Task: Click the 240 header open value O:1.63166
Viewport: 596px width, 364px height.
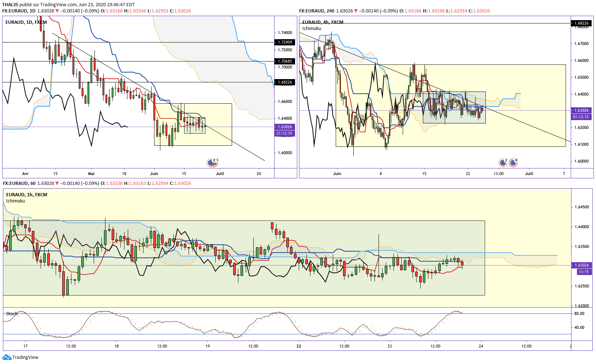Action: coord(410,11)
